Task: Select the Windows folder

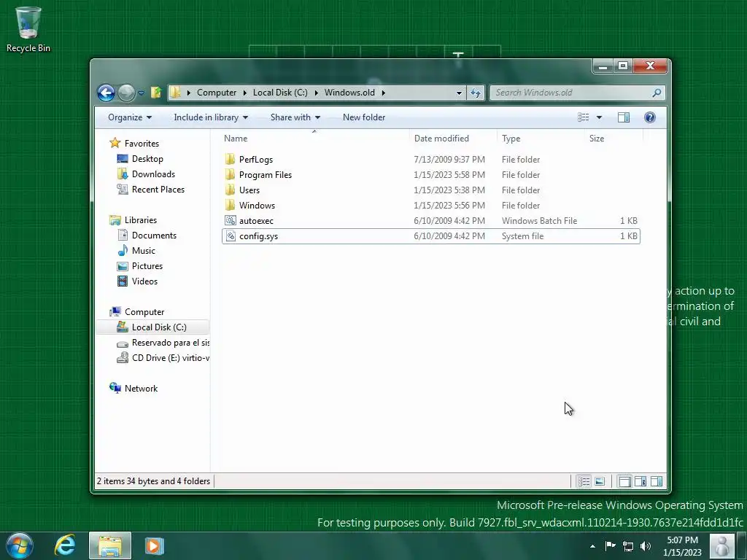Action: click(x=430, y=205)
